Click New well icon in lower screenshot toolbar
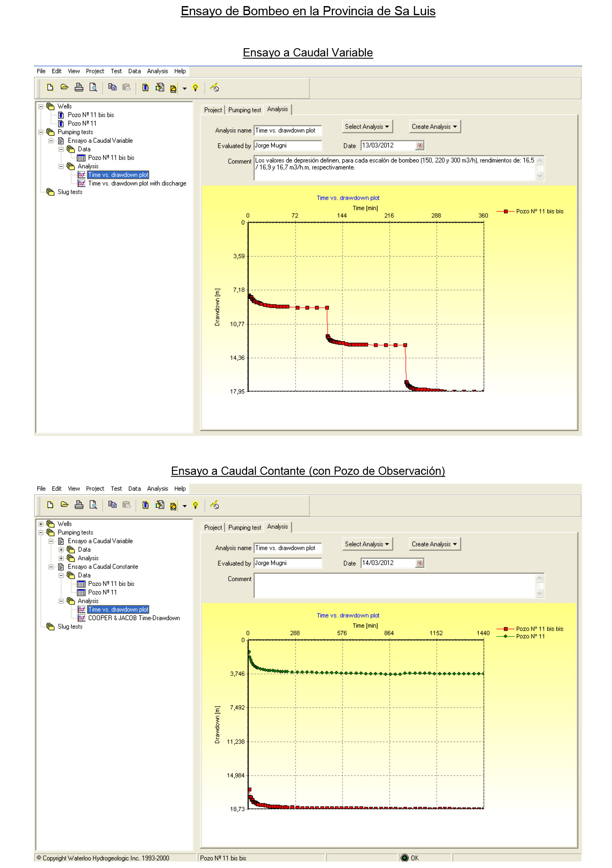Viewport: 612px width, 868px height. click(145, 505)
